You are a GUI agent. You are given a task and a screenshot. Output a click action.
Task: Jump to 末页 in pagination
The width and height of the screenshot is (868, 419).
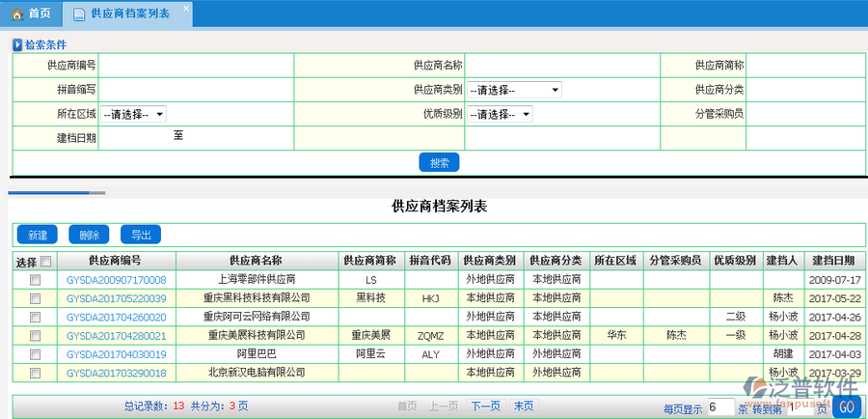click(524, 406)
